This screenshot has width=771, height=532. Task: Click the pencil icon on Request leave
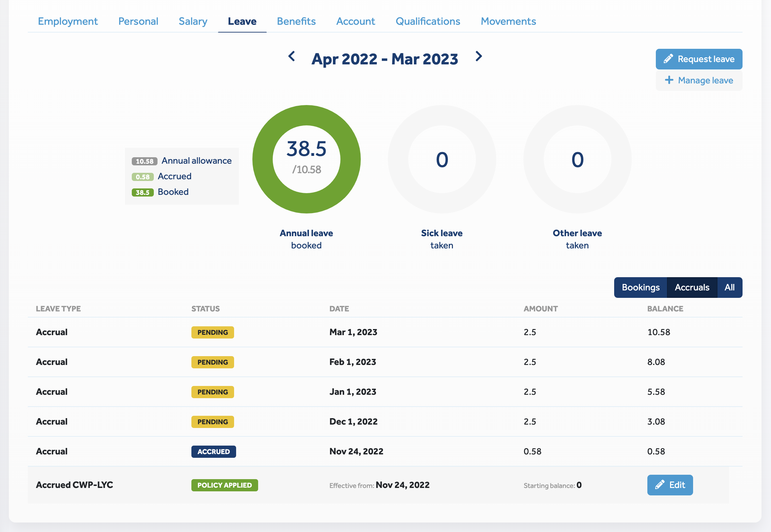click(668, 59)
